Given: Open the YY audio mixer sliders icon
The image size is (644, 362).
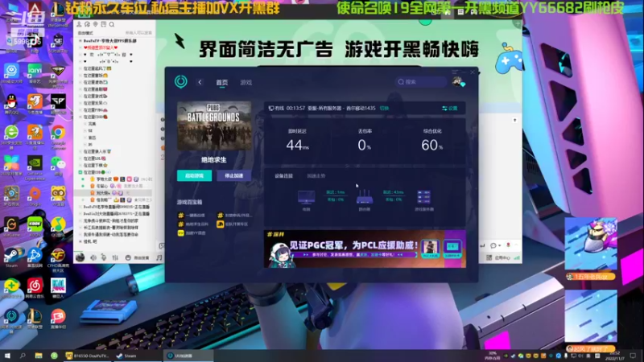Looking at the screenshot, I should click(115, 257).
